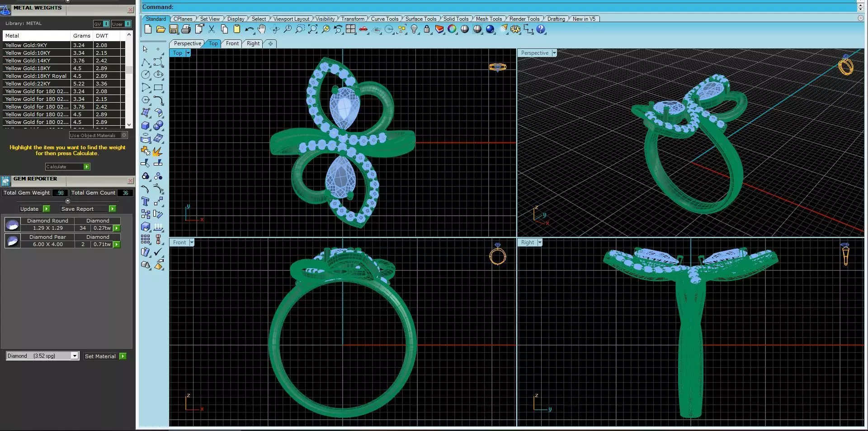Select the Diamond Pear gem thumbnail
Image resolution: width=868 pixels, height=431 pixels.
pos(12,241)
